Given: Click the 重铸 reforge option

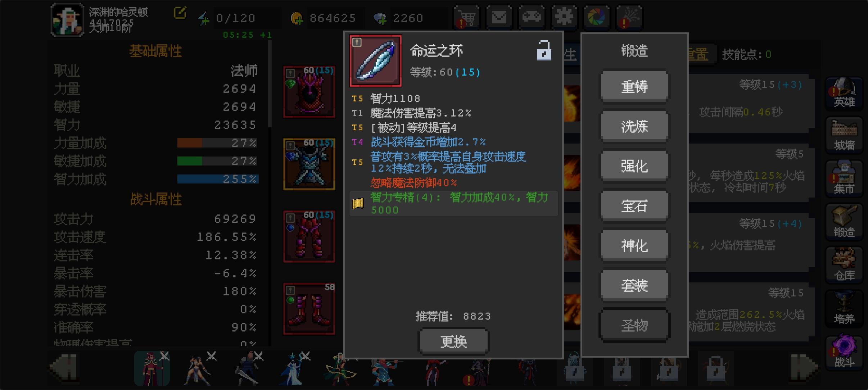Looking at the screenshot, I should coord(634,86).
